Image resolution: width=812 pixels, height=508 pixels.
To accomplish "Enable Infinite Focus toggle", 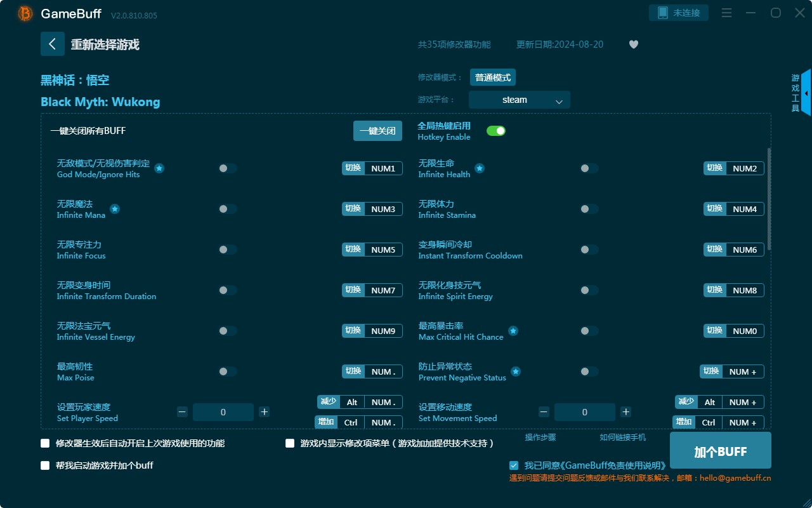I will click(x=228, y=250).
